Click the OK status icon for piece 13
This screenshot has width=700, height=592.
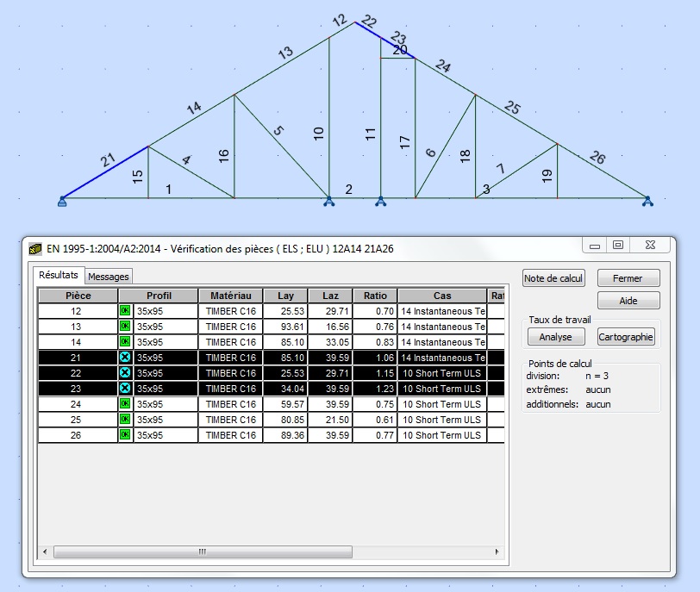click(125, 327)
